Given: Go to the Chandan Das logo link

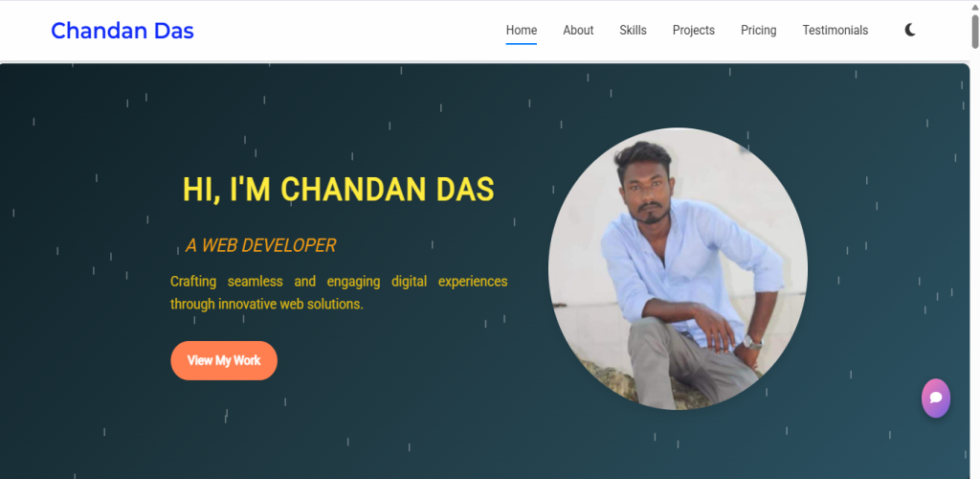Looking at the screenshot, I should pyautogui.click(x=122, y=30).
